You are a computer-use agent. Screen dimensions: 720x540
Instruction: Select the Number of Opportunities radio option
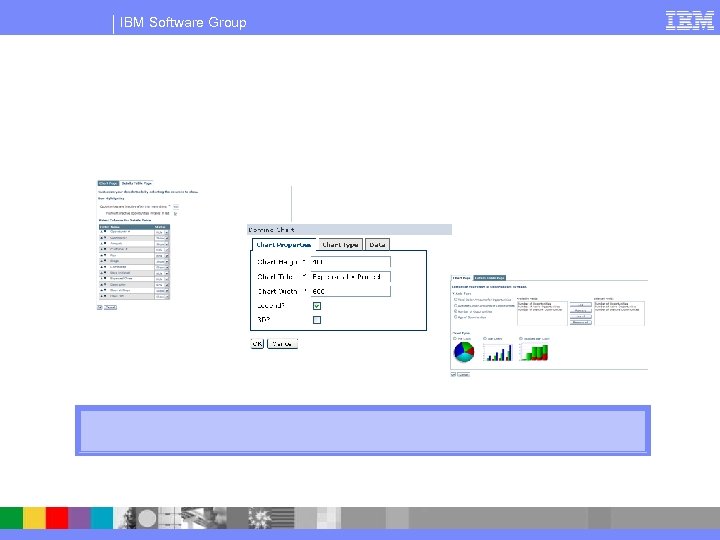click(x=456, y=311)
